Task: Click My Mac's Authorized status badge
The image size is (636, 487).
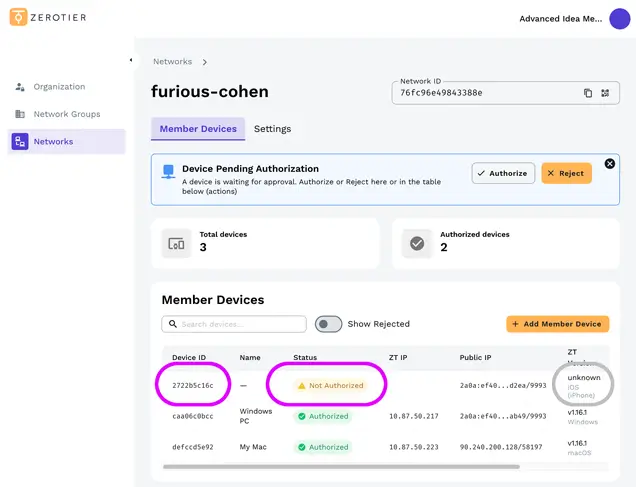Action: tap(323, 447)
